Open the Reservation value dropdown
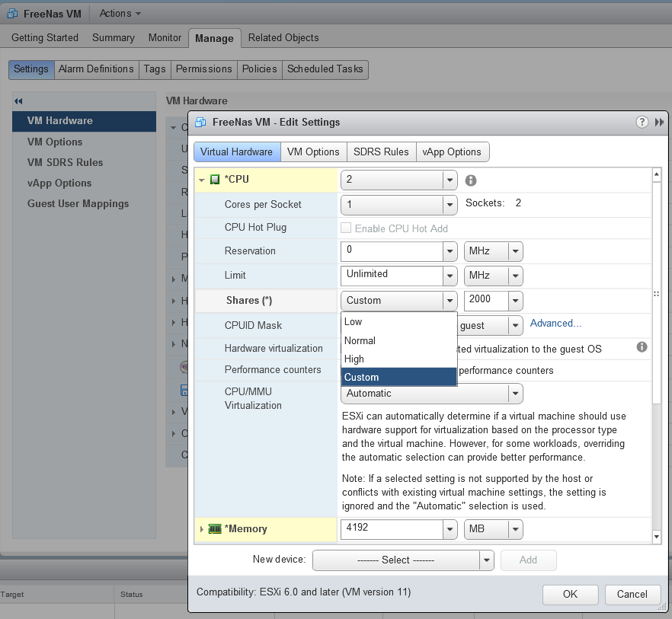This screenshot has width=672, height=619. pyautogui.click(x=450, y=251)
